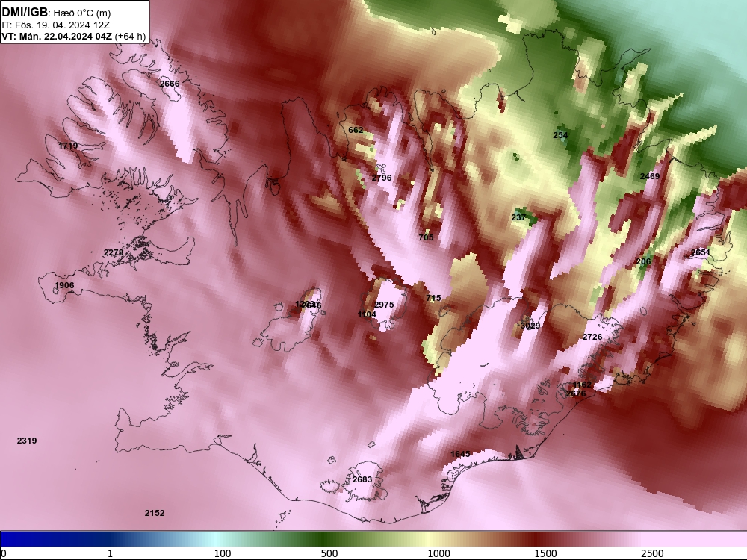The width and height of the screenshot is (747, 560).
Task: Click the 662 height label
Action: (x=356, y=130)
